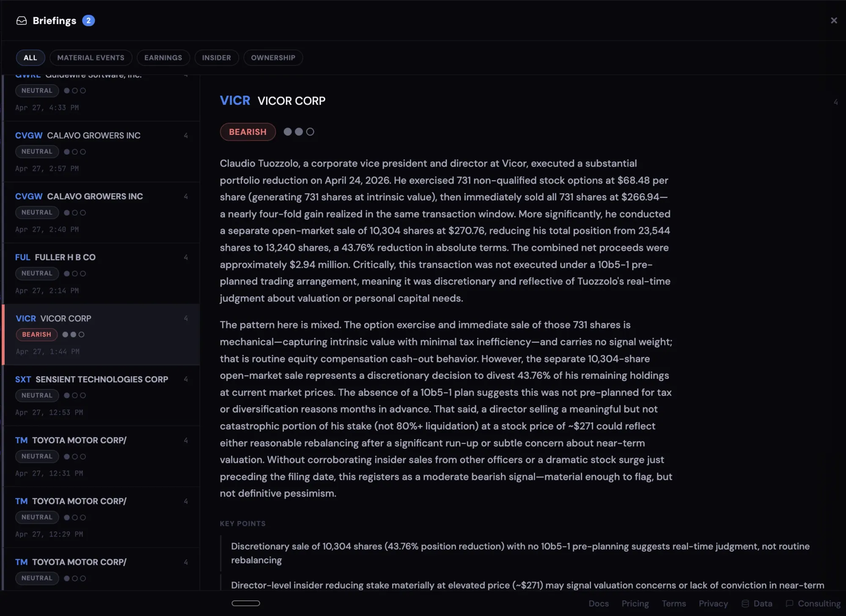Image resolution: width=846 pixels, height=616 pixels.
Task: Click the Consulting chat icon in the footer
Action: [x=789, y=604]
